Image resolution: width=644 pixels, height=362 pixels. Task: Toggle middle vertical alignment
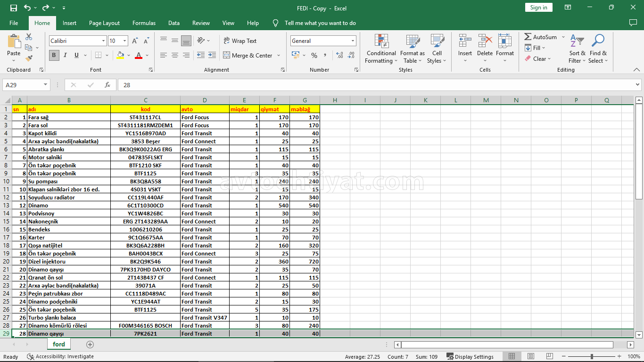(175, 41)
